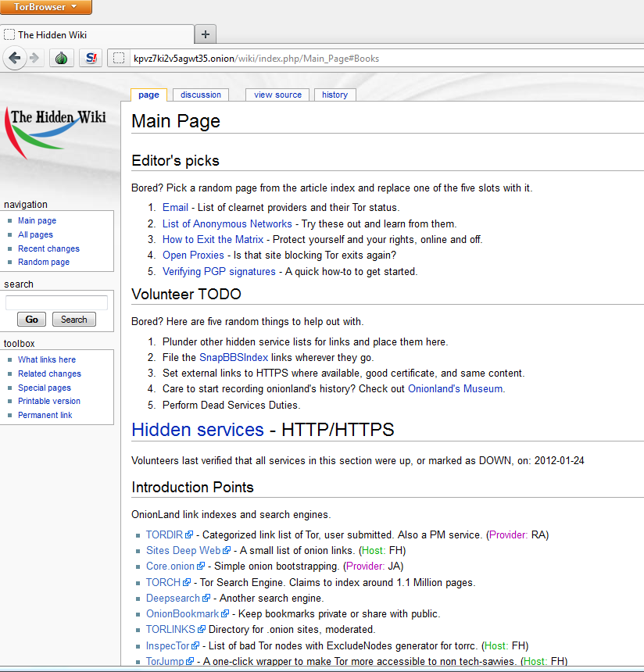The height and width of the screenshot is (672, 644).
Task: Open the Hidden services heading link
Action: pyautogui.click(x=198, y=430)
